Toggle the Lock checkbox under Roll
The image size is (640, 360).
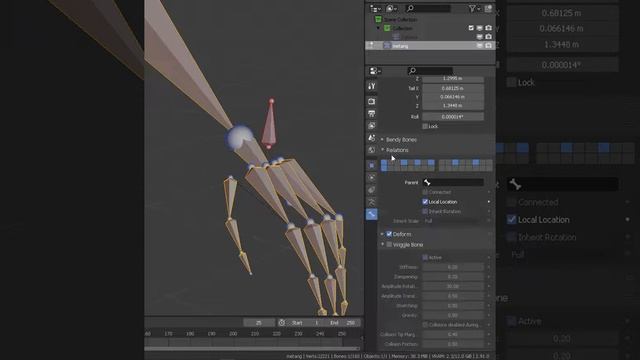tap(425, 127)
